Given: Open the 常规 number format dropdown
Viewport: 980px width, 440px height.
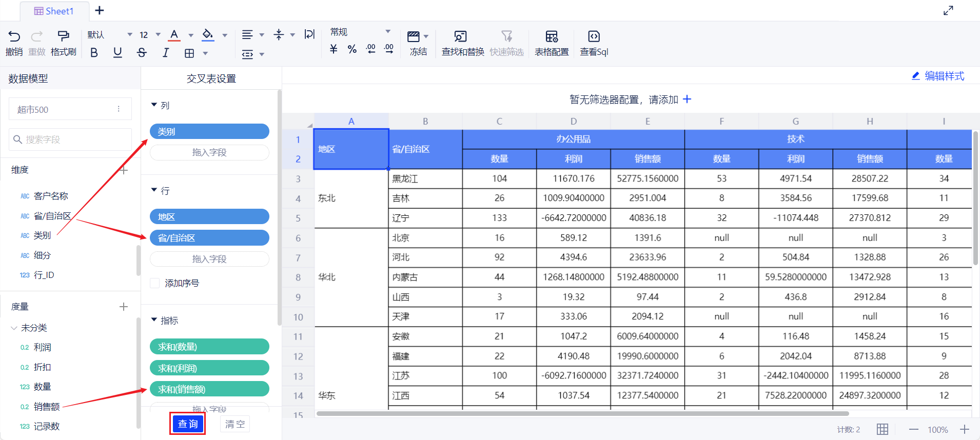Looking at the screenshot, I should pyautogui.click(x=388, y=32).
